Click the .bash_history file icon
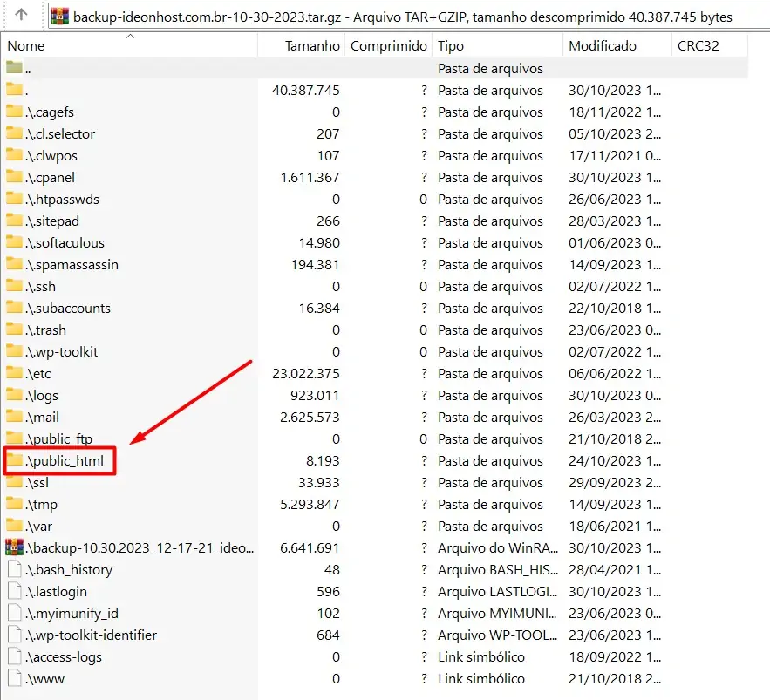 pos(14,569)
